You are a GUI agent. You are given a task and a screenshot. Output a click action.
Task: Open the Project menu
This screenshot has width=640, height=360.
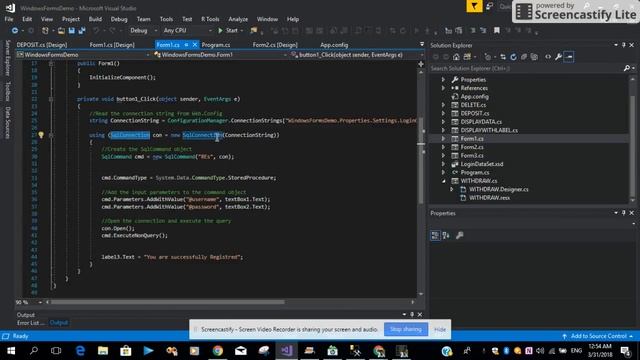click(71, 19)
